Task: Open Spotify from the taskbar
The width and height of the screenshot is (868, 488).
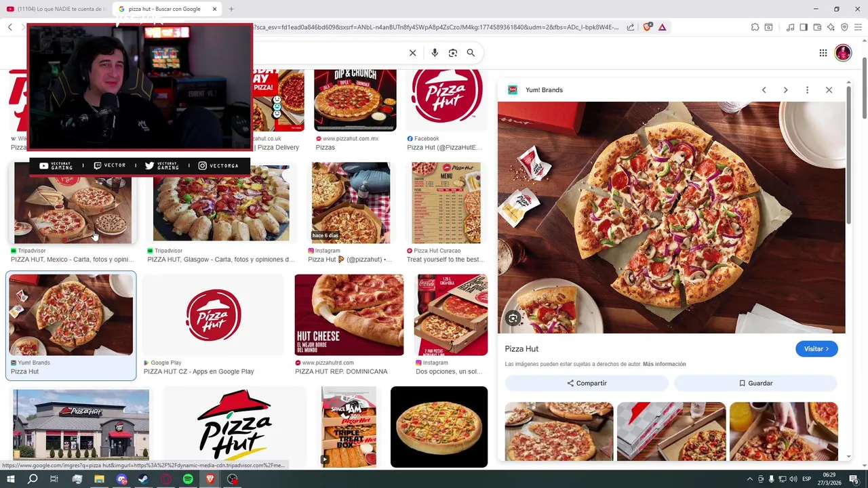Action: 188,479
